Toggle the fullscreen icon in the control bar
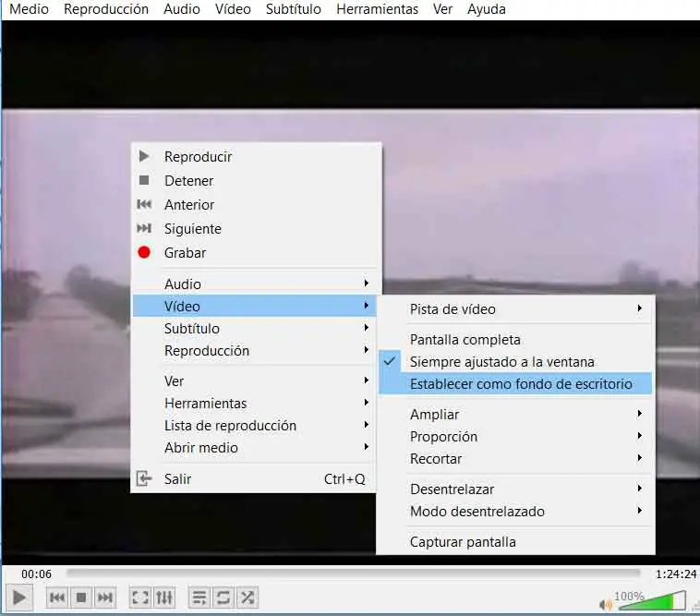Screen dimensions: 700x616 point(139,598)
